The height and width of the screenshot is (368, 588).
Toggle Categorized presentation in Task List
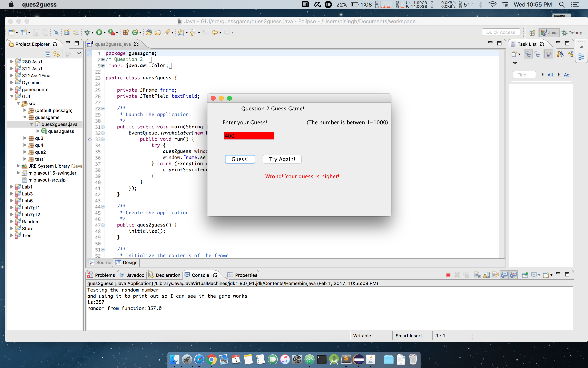point(528,54)
